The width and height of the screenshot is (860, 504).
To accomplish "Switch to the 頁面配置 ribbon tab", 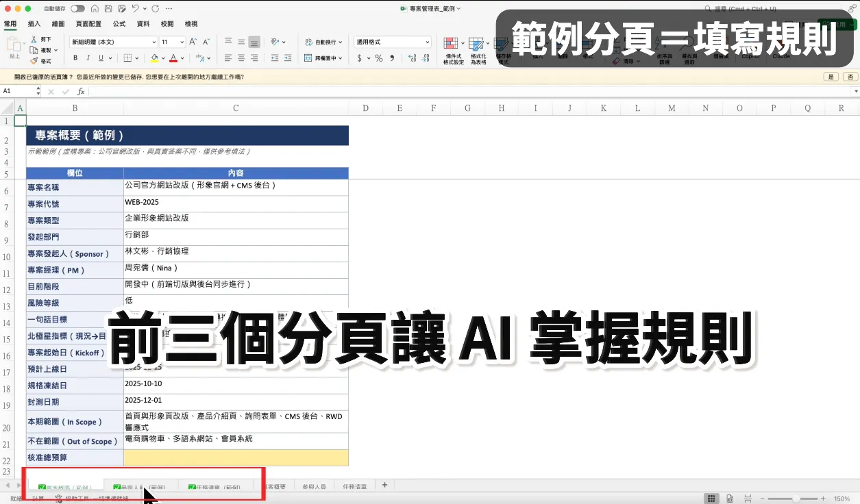I will point(88,23).
